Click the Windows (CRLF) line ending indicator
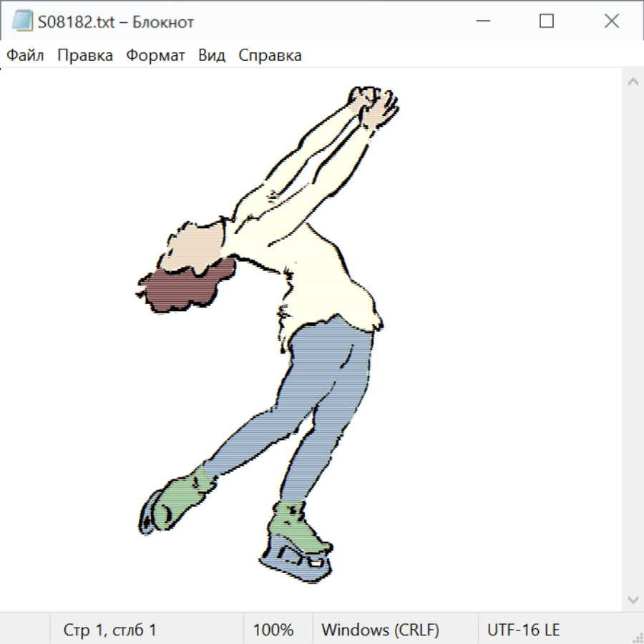This screenshot has width=644, height=644. click(380, 630)
